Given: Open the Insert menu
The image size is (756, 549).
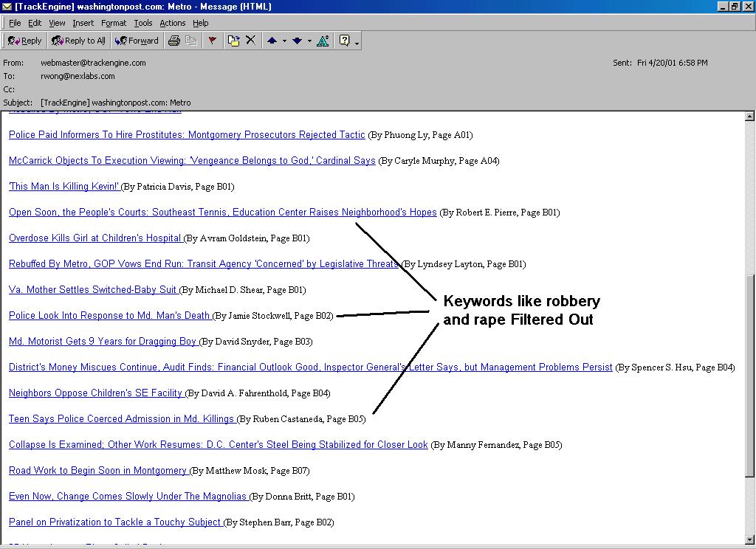Looking at the screenshot, I should click(x=83, y=23).
